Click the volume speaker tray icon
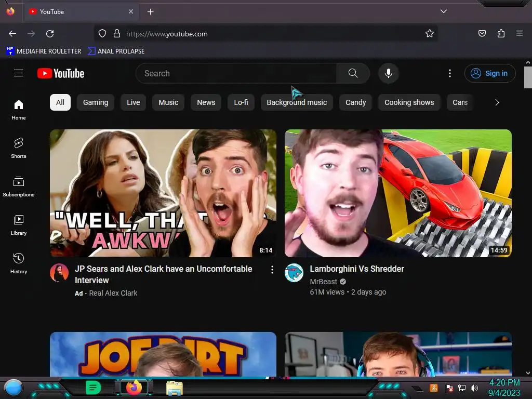Viewport: 532px width, 399px height. (474, 388)
